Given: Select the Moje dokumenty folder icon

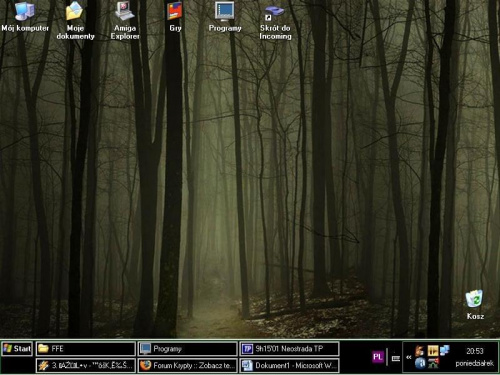Looking at the screenshot, I should (75, 20).
